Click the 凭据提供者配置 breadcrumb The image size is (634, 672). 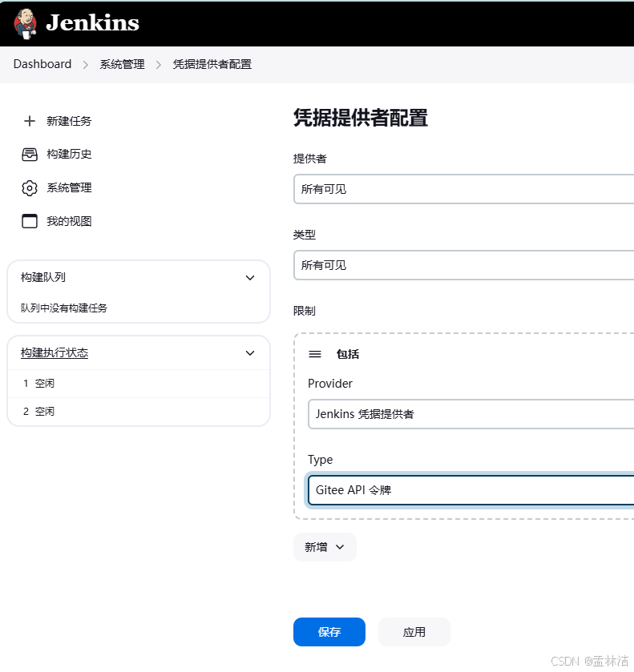212,64
